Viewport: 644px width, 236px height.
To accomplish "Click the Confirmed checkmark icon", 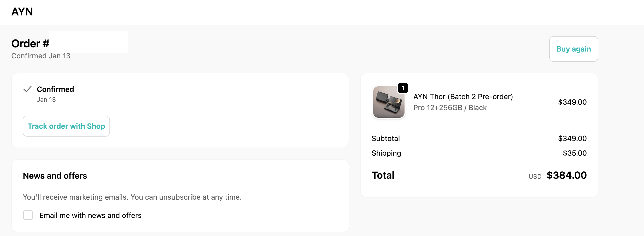I will click(27, 89).
